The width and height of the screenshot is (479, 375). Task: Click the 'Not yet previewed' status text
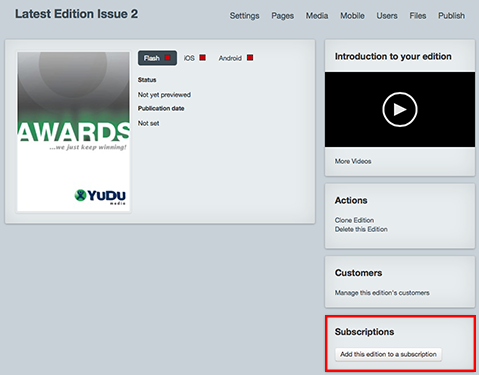pos(164,95)
